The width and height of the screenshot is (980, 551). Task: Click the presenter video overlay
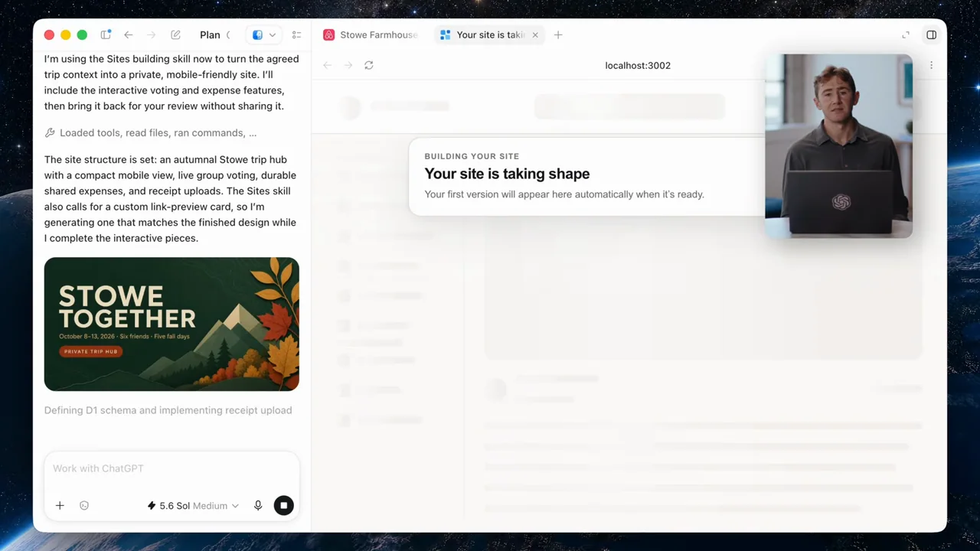tap(838, 145)
